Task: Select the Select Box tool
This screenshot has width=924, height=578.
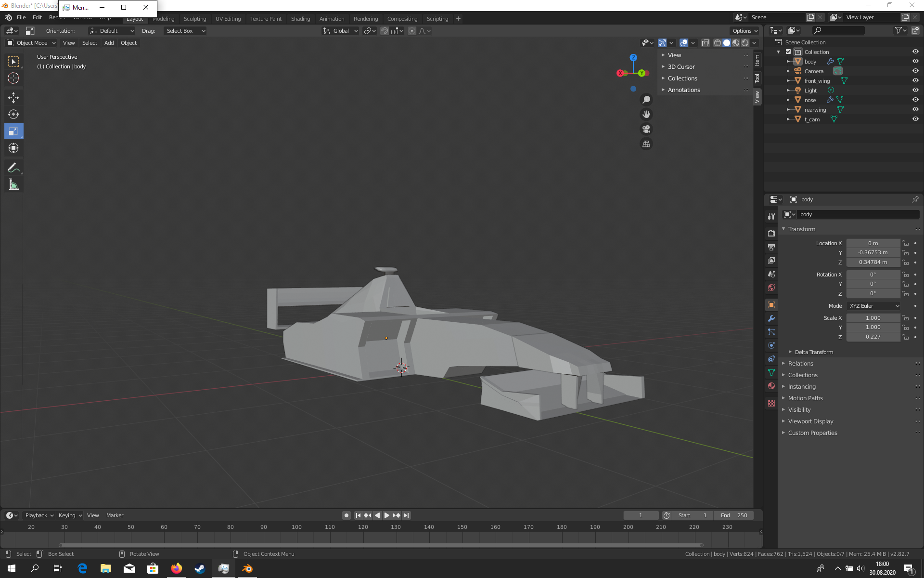Action: pyautogui.click(x=13, y=62)
